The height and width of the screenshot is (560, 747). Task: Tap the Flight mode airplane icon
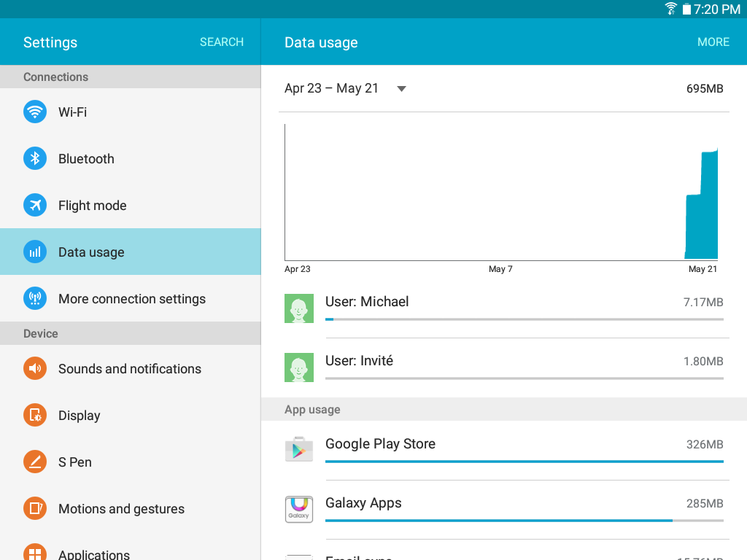point(35,205)
